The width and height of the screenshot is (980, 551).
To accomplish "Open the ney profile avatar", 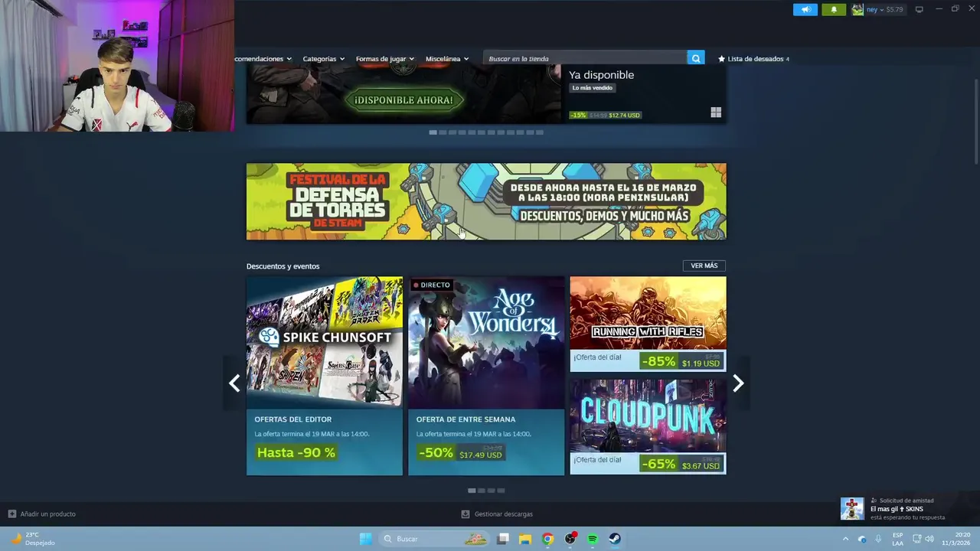I will point(857,9).
